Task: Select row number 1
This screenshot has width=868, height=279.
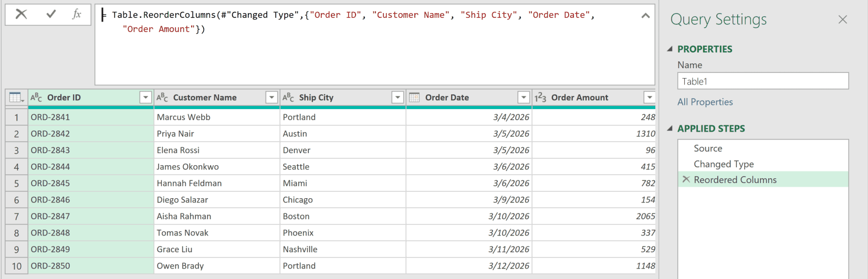Action: 17,117
